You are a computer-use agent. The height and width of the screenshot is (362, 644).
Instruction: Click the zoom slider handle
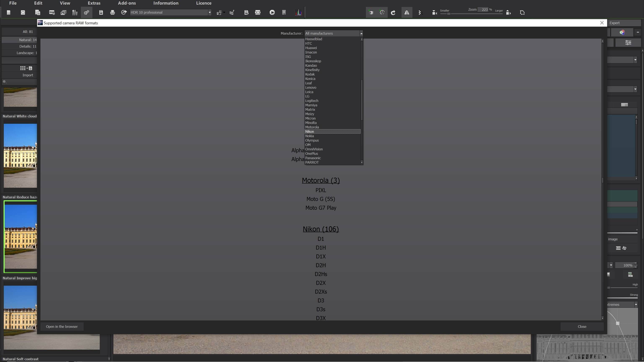click(449, 14)
